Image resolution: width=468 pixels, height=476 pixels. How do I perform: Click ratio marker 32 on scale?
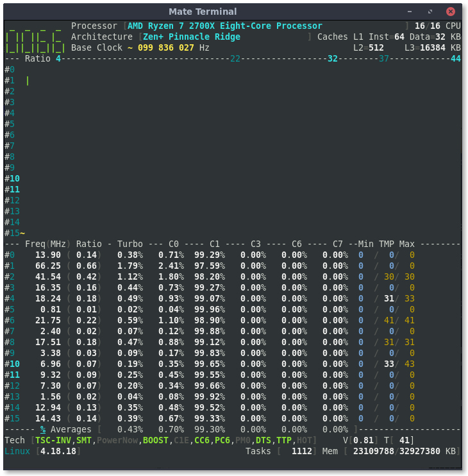click(x=333, y=58)
